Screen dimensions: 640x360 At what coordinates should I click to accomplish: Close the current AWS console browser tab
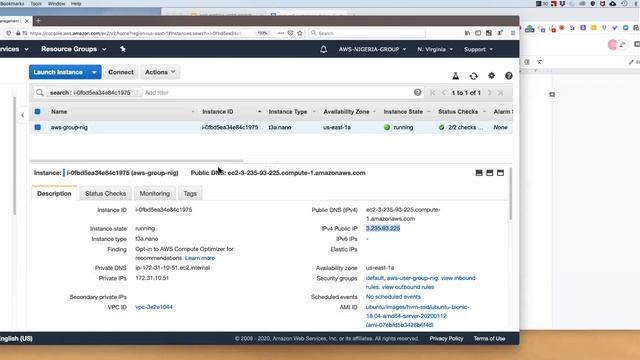pos(27,21)
